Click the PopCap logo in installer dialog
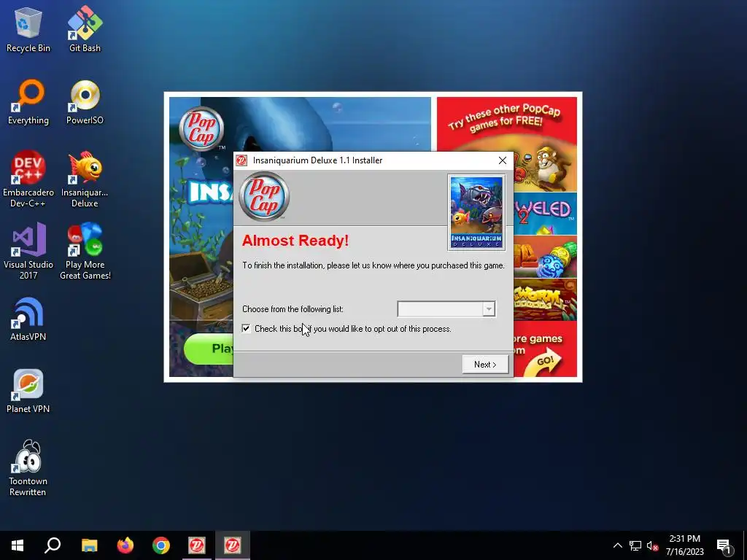This screenshot has width=747, height=560. pos(264,196)
